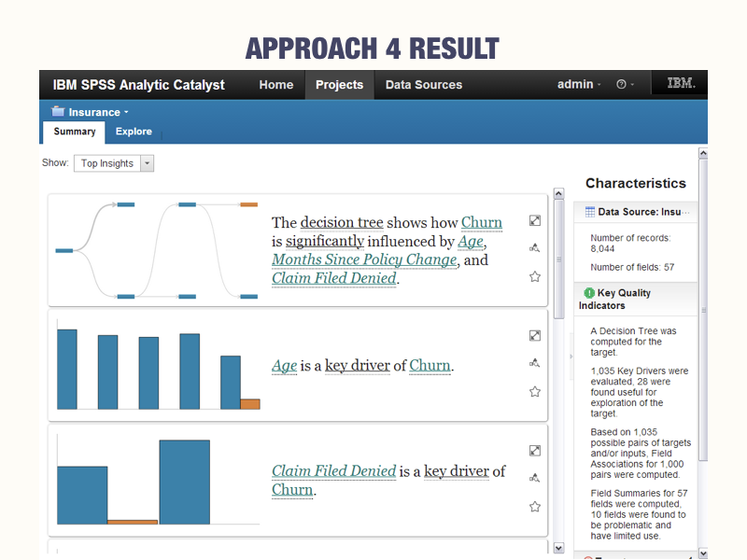Click the Months Since Policy Change link
This screenshot has height=560, width=747.
click(364, 259)
